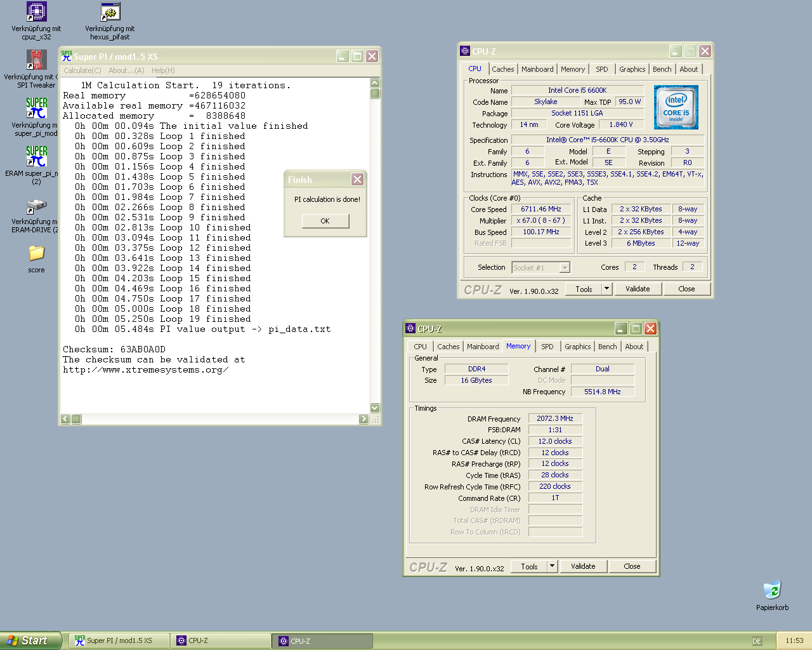Click the NB Frequency value 5514.8 MHz

tap(603, 392)
